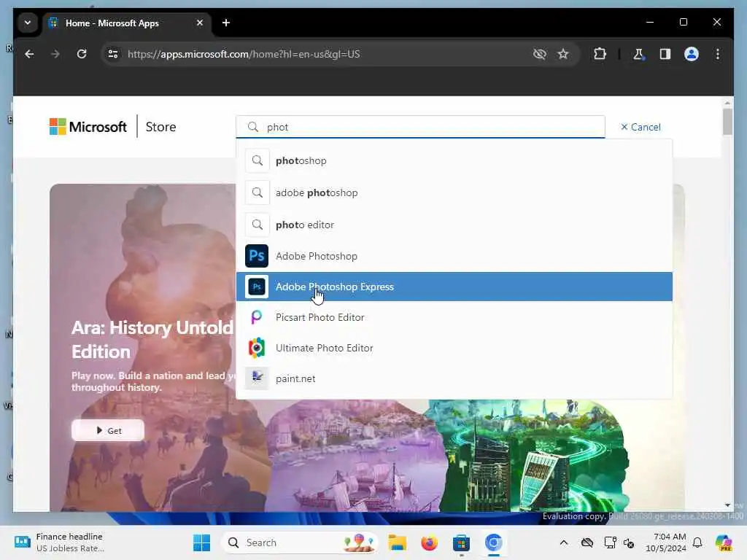Choose the 'adobe photoshop' suggestion
This screenshot has height=560, width=747.
454,192
